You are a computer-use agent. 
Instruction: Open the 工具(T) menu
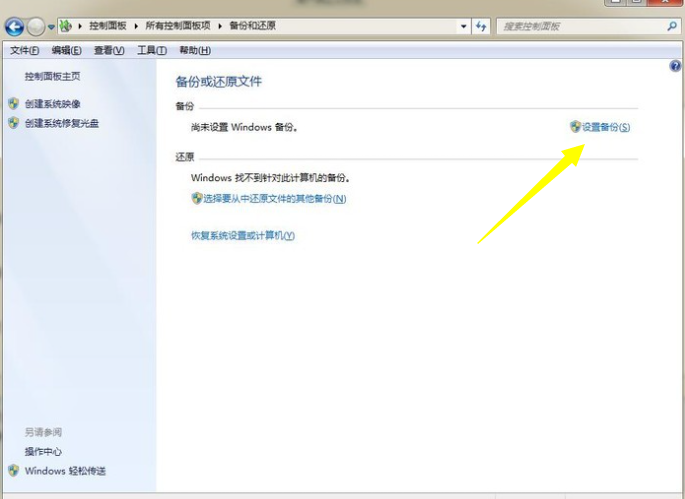pos(151,50)
